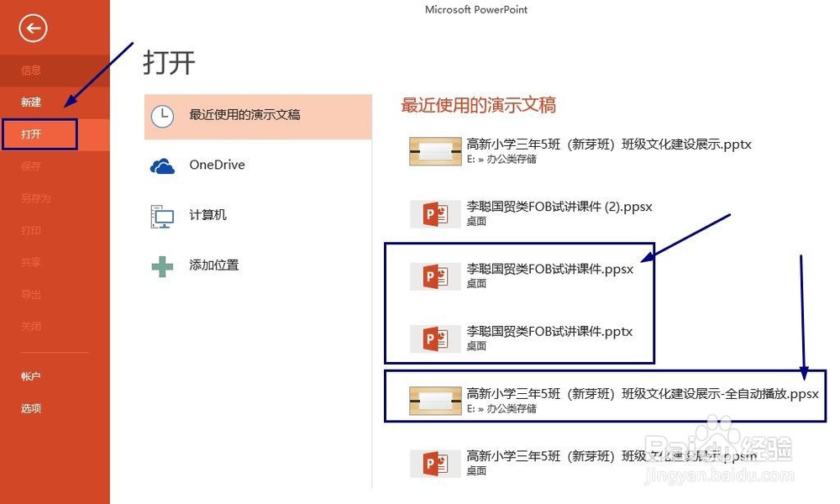This screenshot has width=840, height=504.
Task: Click the PowerPoint icon of the .ppsm file
Action: (434, 462)
